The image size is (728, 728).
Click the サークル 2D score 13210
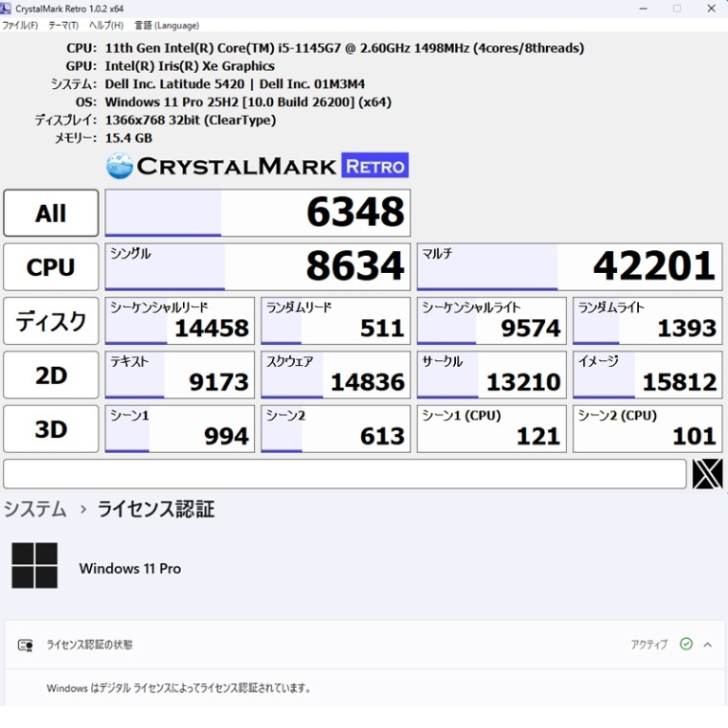491,375
